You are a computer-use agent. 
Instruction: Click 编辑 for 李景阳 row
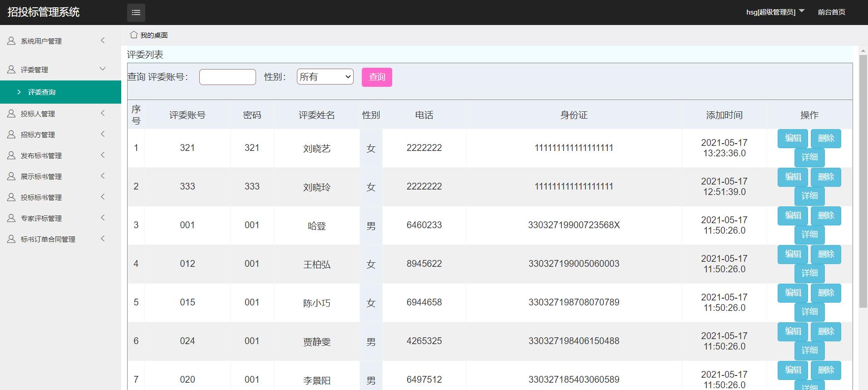point(793,370)
